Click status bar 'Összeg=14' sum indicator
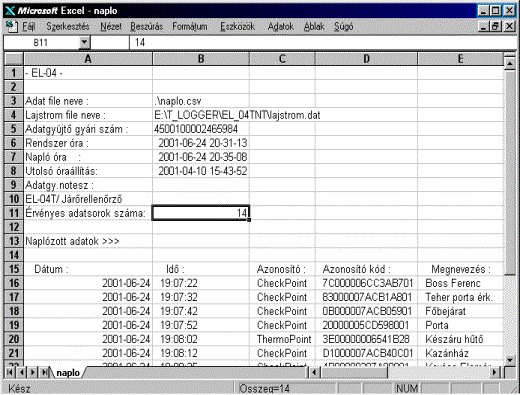 click(287, 388)
